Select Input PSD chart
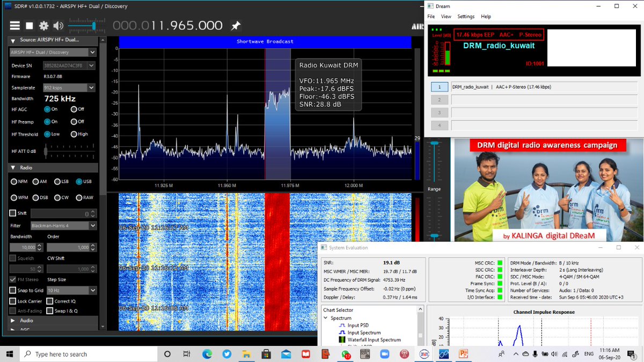This screenshot has width=644, height=362. click(x=357, y=325)
